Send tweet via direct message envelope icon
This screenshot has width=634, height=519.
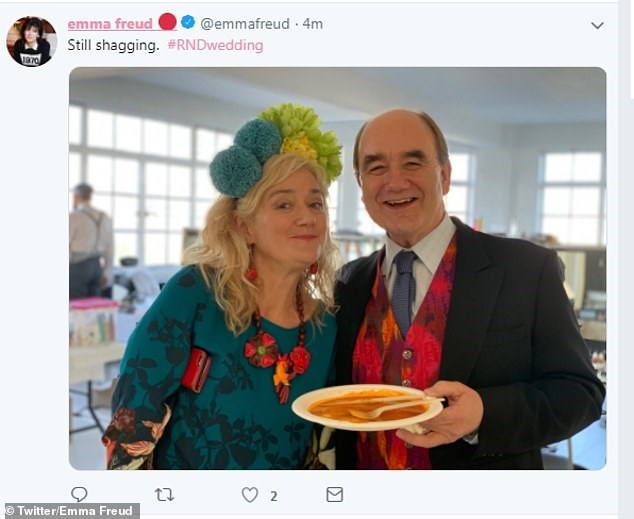pos(334,494)
